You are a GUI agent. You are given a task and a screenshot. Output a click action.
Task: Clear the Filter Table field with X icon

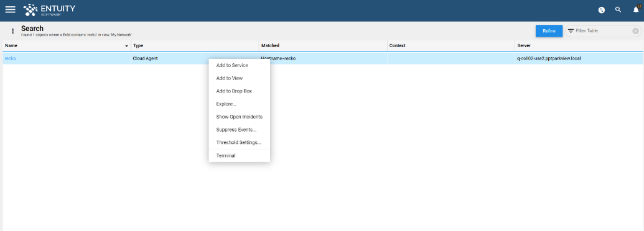635,31
